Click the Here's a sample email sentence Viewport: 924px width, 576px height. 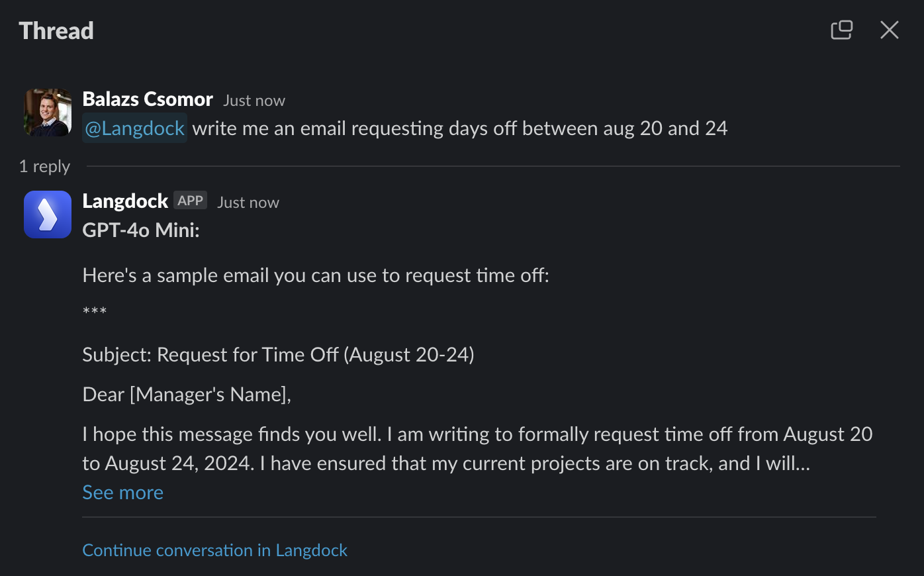tap(316, 275)
